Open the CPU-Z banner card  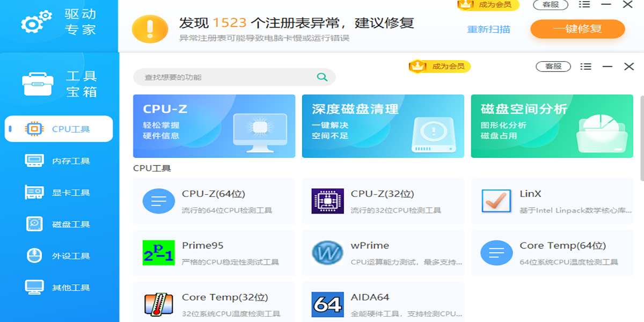(214, 126)
